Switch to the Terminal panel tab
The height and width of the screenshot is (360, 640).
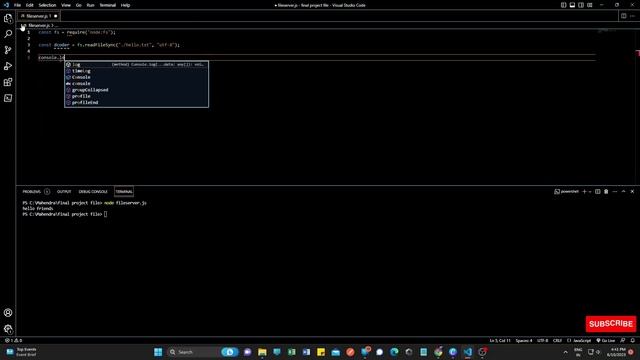click(124, 191)
